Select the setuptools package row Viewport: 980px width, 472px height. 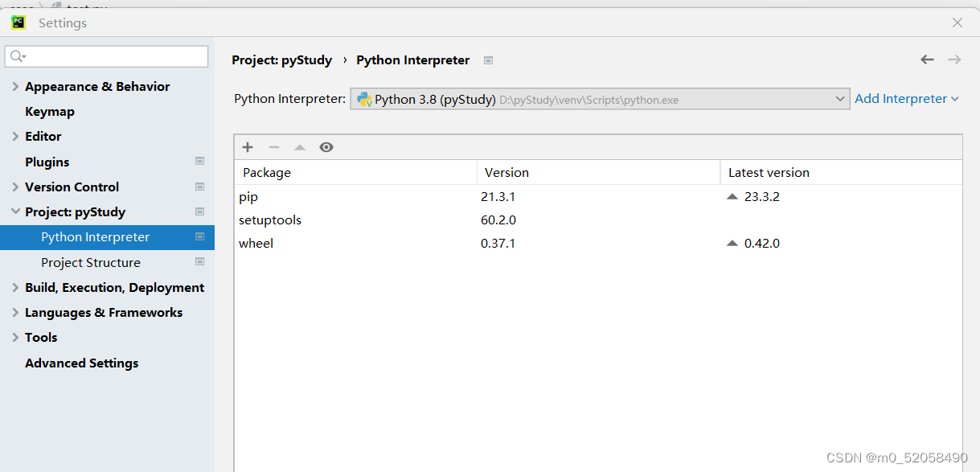[598, 220]
